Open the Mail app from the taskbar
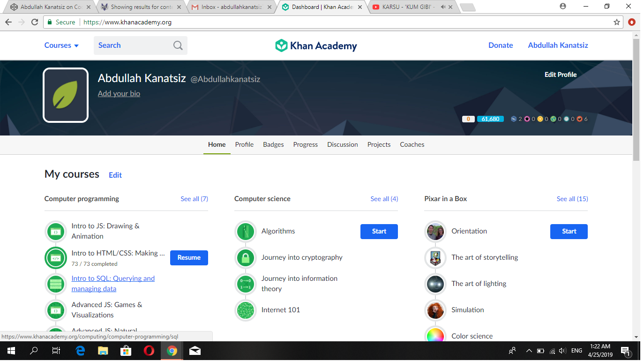 [195, 351]
